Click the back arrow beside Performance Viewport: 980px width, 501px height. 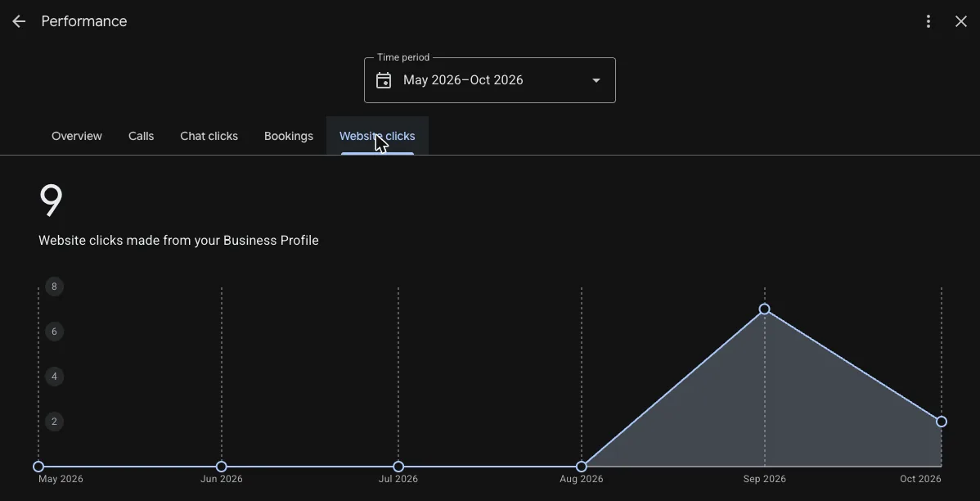coord(19,21)
